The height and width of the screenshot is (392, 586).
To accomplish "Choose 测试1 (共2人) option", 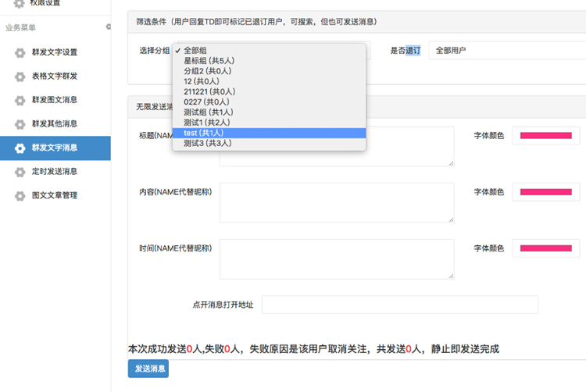I will (269, 123).
